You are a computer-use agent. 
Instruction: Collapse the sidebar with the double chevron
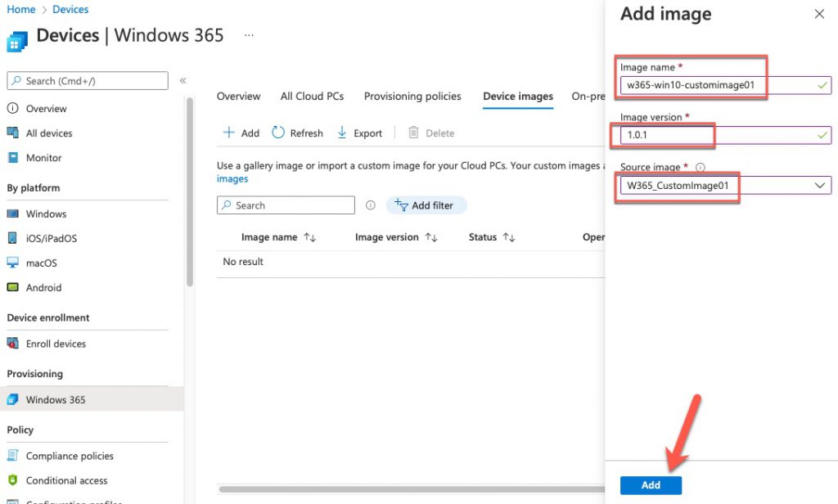coord(182,81)
